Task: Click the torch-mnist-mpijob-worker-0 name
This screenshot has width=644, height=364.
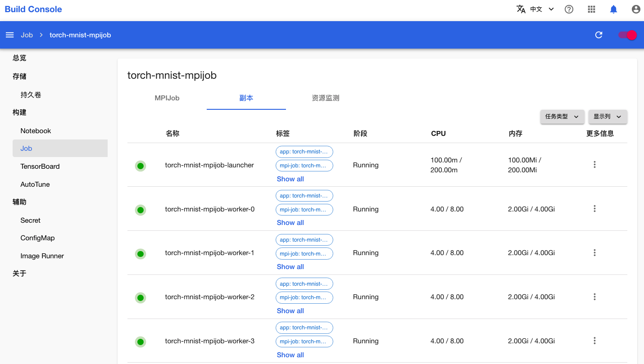Action: [x=210, y=209]
